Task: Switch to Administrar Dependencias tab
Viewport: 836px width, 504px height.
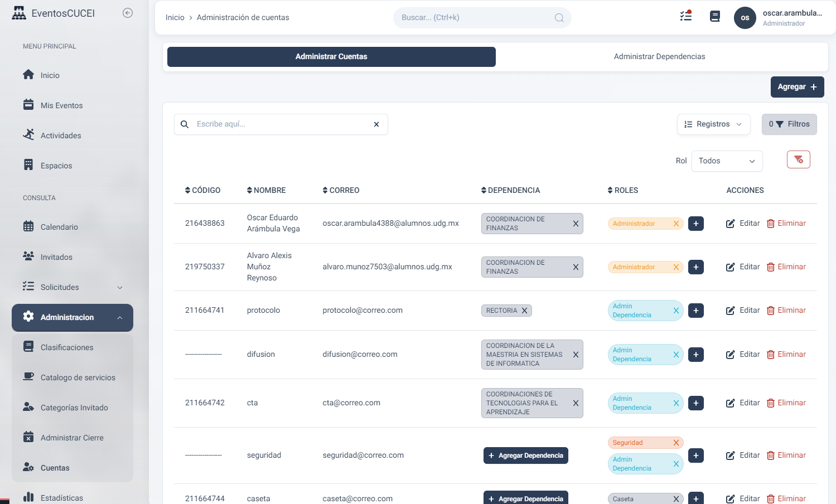Action: (x=659, y=57)
